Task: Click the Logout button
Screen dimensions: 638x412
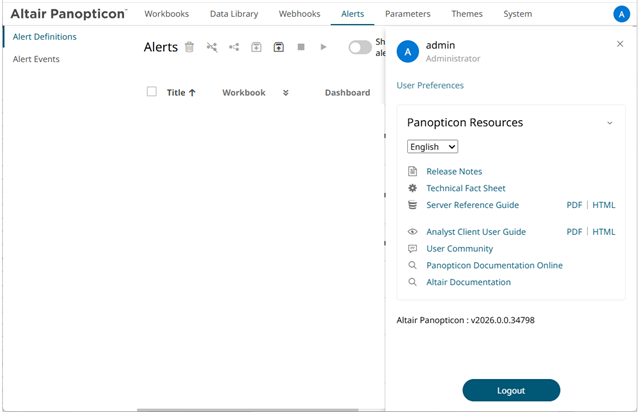Action: tap(511, 390)
